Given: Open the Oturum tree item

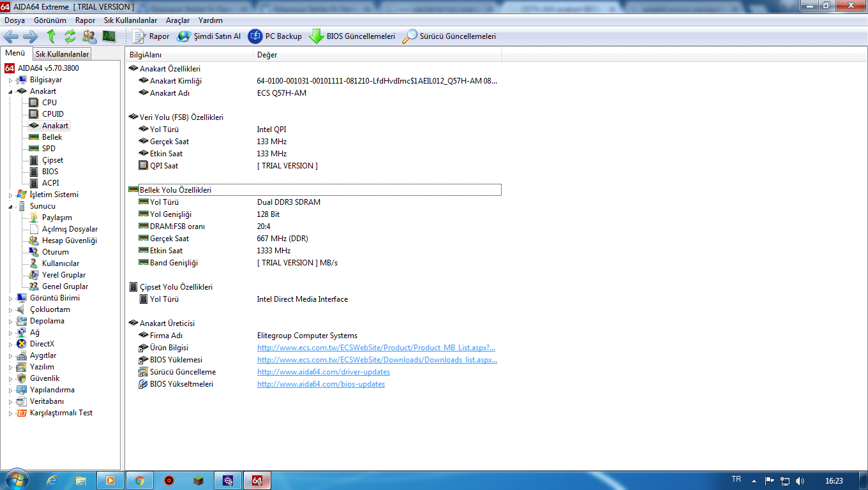Looking at the screenshot, I should 56,252.
